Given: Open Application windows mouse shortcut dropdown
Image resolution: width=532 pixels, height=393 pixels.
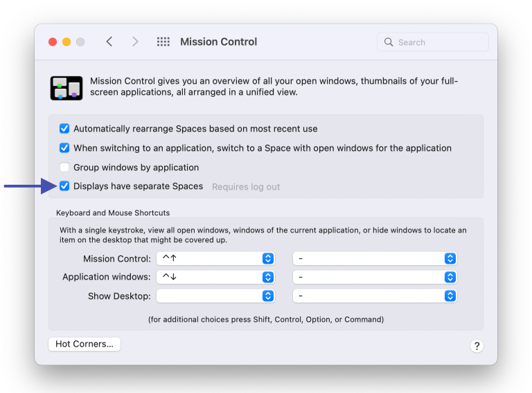Looking at the screenshot, I should coord(375,277).
